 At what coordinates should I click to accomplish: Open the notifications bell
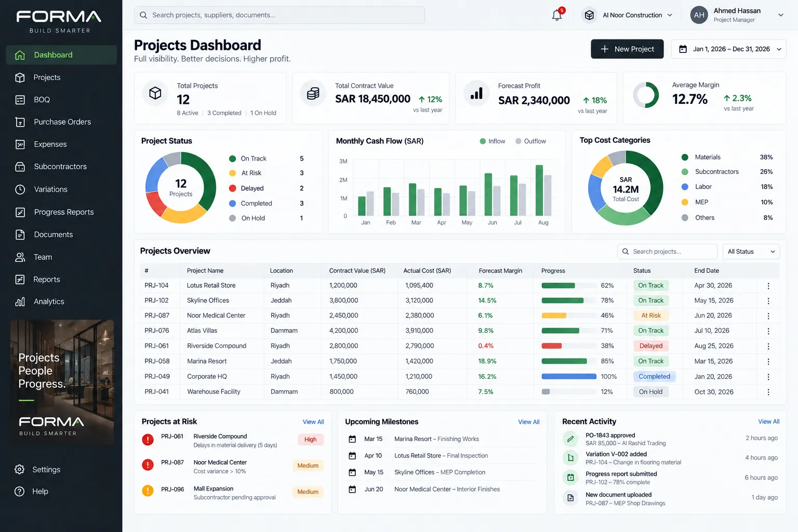tap(557, 15)
